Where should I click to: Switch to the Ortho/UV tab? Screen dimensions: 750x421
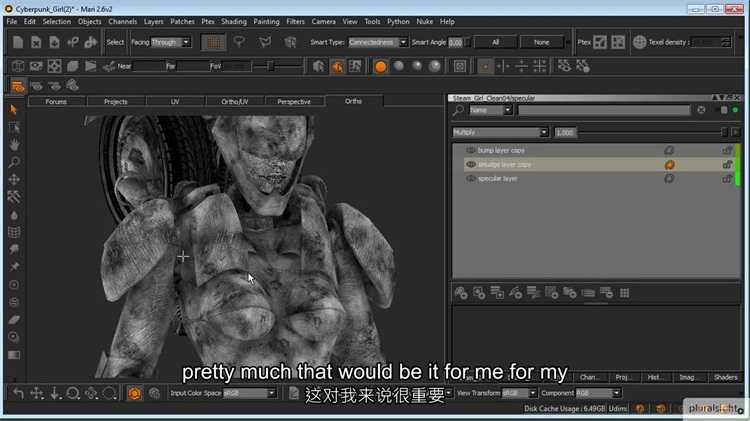[x=234, y=101]
